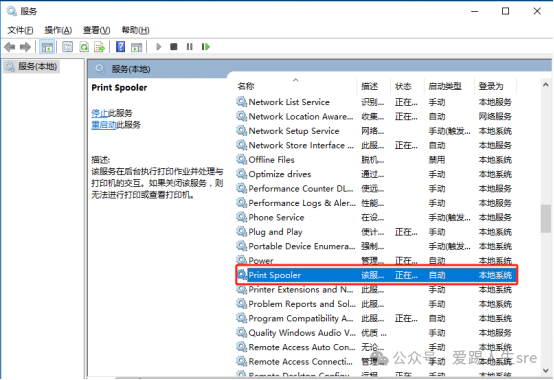Click the Export List toolbar icon

100,47
